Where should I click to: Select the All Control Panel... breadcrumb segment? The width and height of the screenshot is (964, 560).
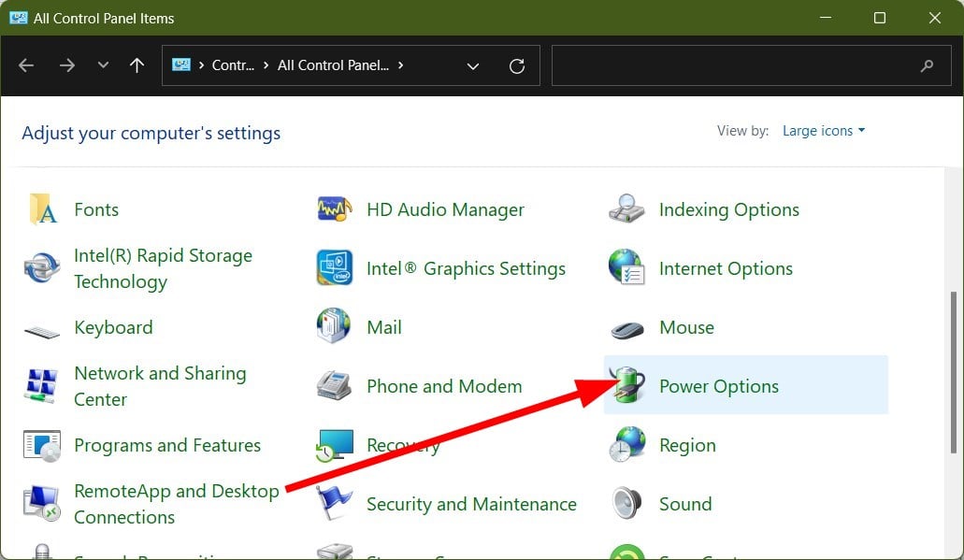pyautogui.click(x=333, y=65)
